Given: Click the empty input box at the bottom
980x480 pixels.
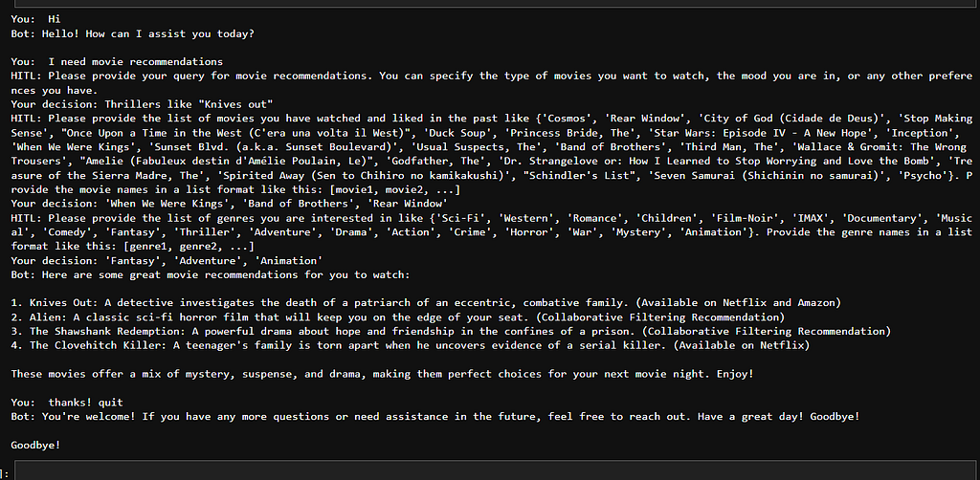Looking at the screenshot, I should (x=497, y=470).
